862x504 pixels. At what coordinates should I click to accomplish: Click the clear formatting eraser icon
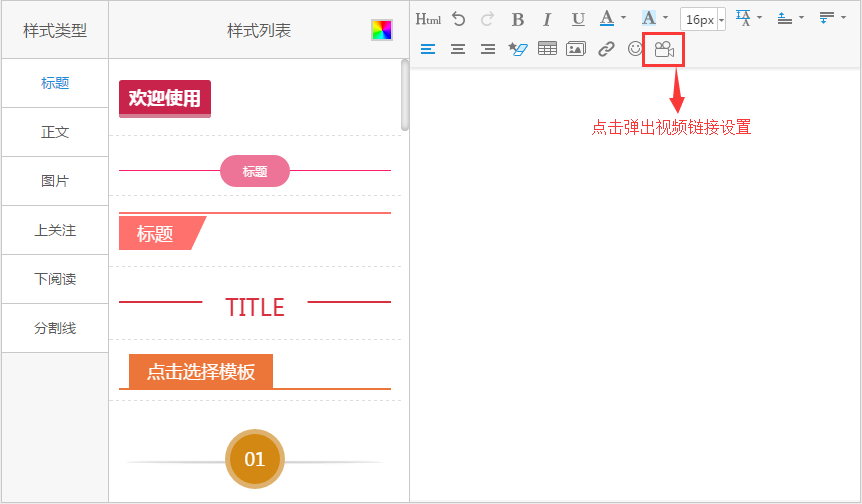[517, 48]
